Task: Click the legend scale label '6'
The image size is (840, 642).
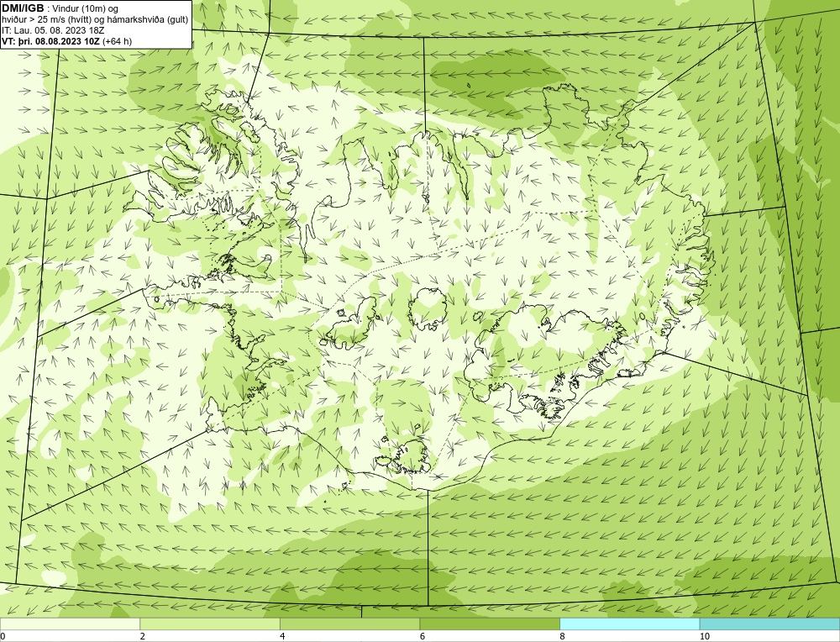Action: point(423,637)
